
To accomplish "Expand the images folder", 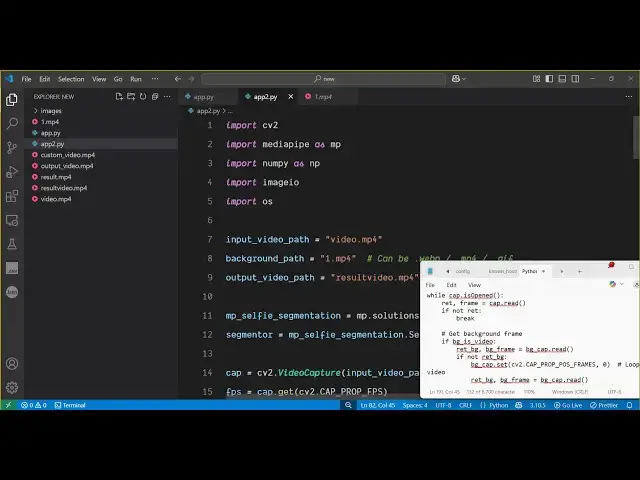I will (51, 111).
